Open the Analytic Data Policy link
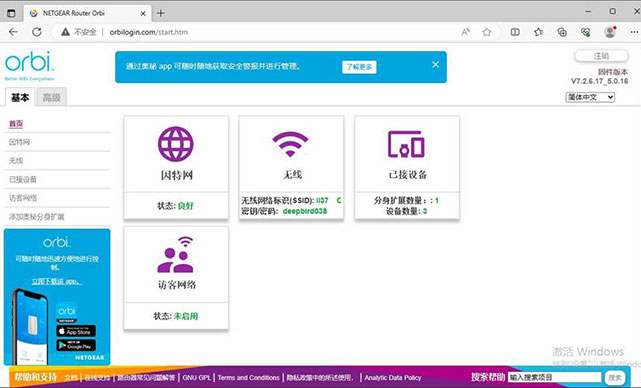The height and width of the screenshot is (388, 641). click(x=392, y=378)
